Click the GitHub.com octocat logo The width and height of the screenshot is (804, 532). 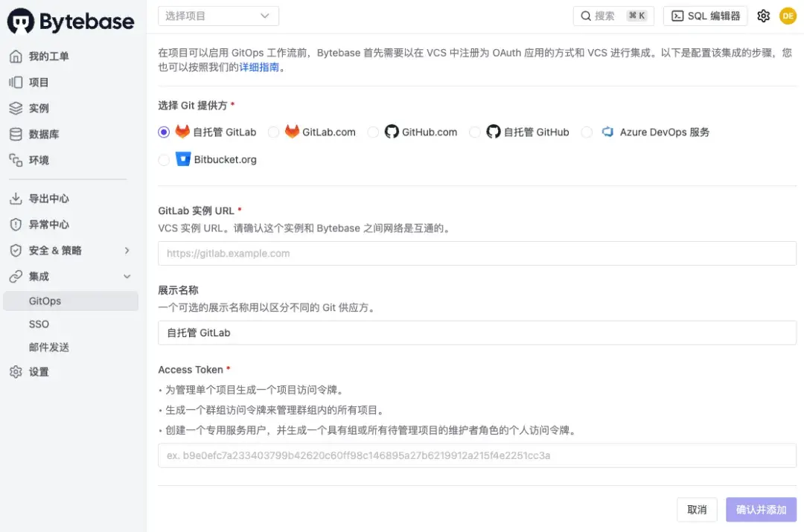[392, 132]
